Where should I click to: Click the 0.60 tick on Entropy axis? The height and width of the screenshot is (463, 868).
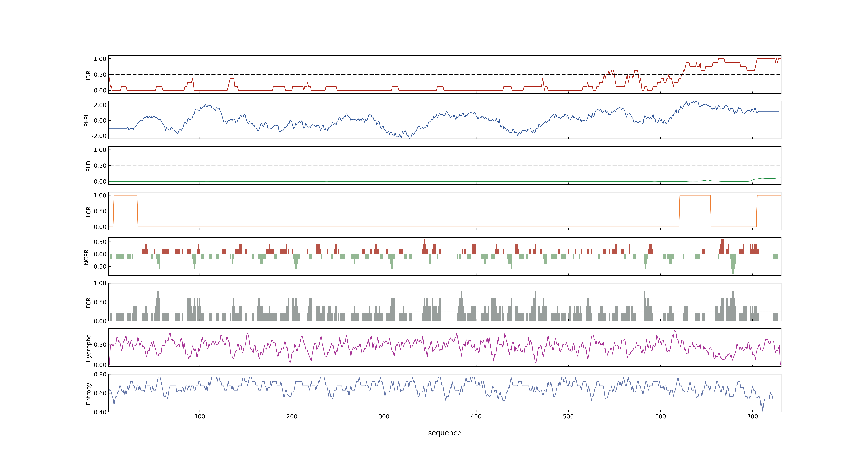pos(100,393)
